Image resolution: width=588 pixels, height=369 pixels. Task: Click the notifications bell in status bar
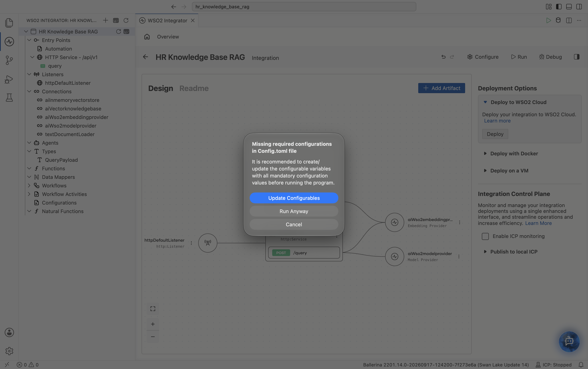tap(581, 365)
